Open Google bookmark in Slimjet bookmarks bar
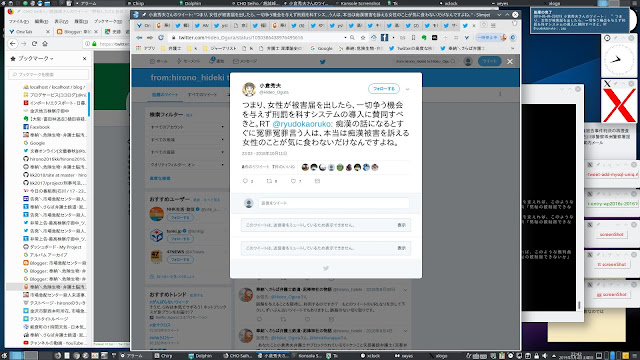Image resolution: width=640 pixels, height=360 pixels. [321, 48]
